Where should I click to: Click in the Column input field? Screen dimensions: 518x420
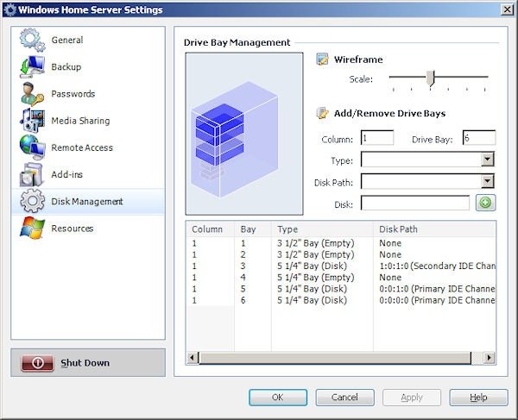[377, 138]
